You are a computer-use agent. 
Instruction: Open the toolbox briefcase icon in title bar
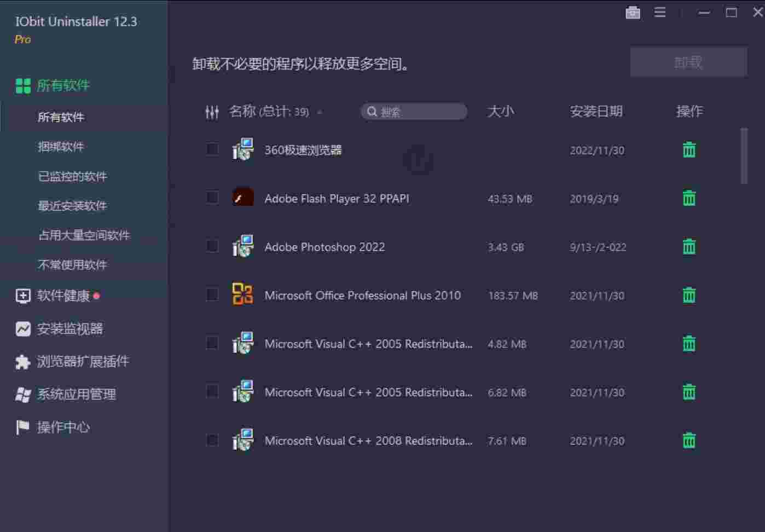633,12
